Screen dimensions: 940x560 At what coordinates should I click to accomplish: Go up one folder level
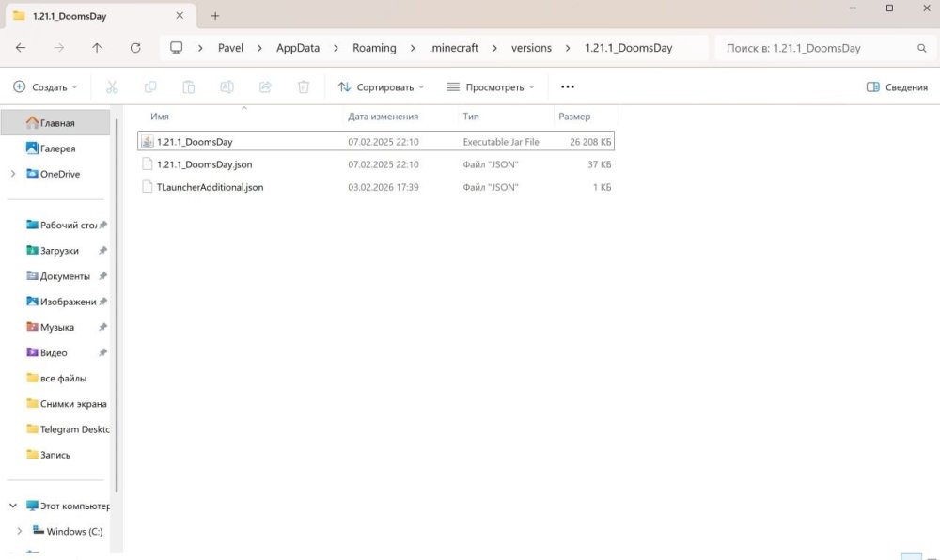point(97,48)
